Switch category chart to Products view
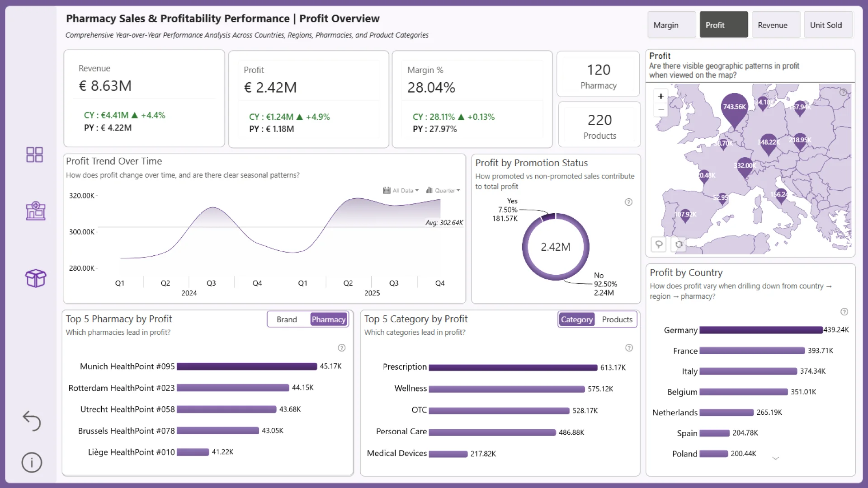868x488 pixels. (617, 319)
